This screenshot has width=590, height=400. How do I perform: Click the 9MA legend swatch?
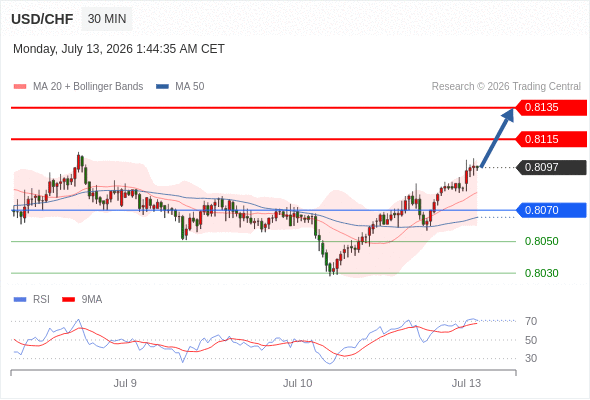point(68,300)
